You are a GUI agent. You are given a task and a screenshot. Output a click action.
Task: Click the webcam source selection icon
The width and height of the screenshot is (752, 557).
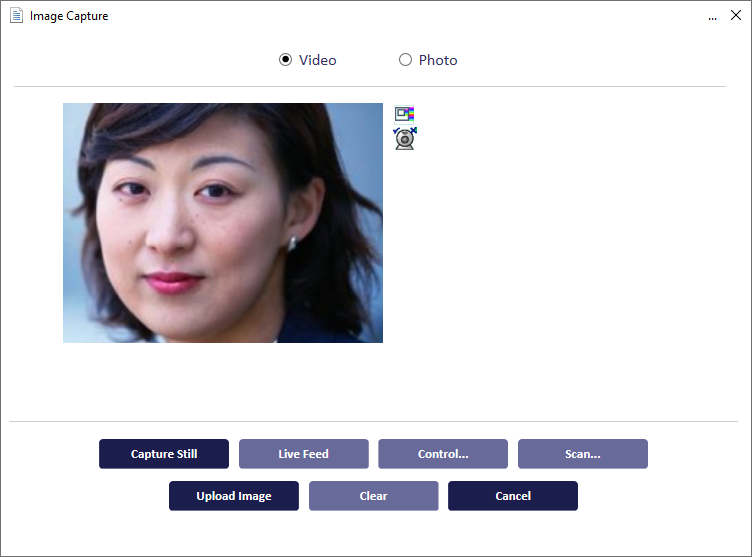[404, 138]
